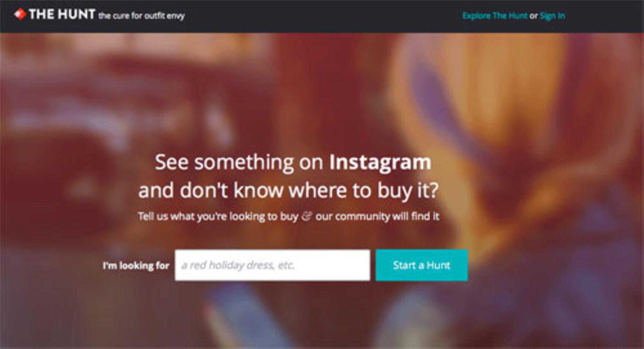Click the decorative ampersand symbol
Viewport: 644px width, 349px height.
[307, 217]
